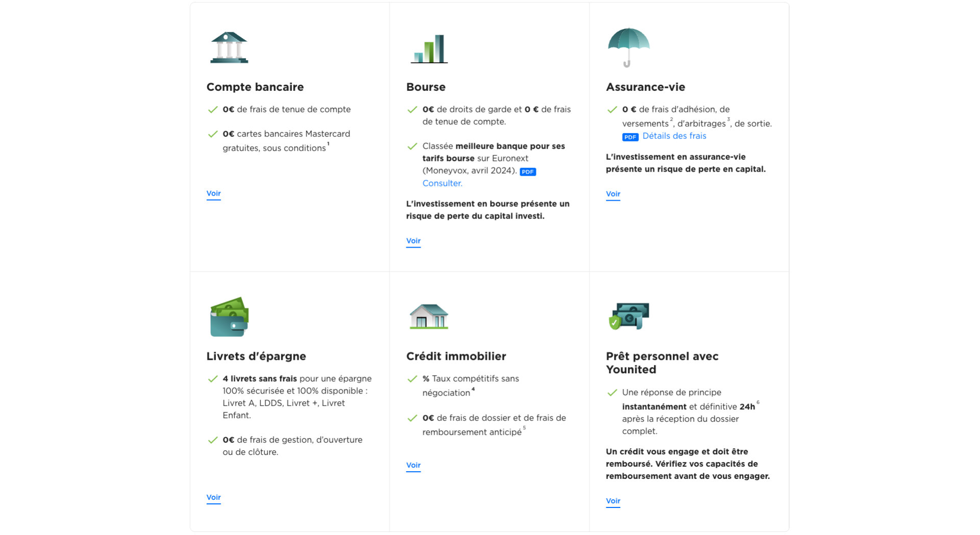This screenshot has width=980, height=535.
Task: Click the PDF badge next to Détails des frais
Action: (x=630, y=137)
